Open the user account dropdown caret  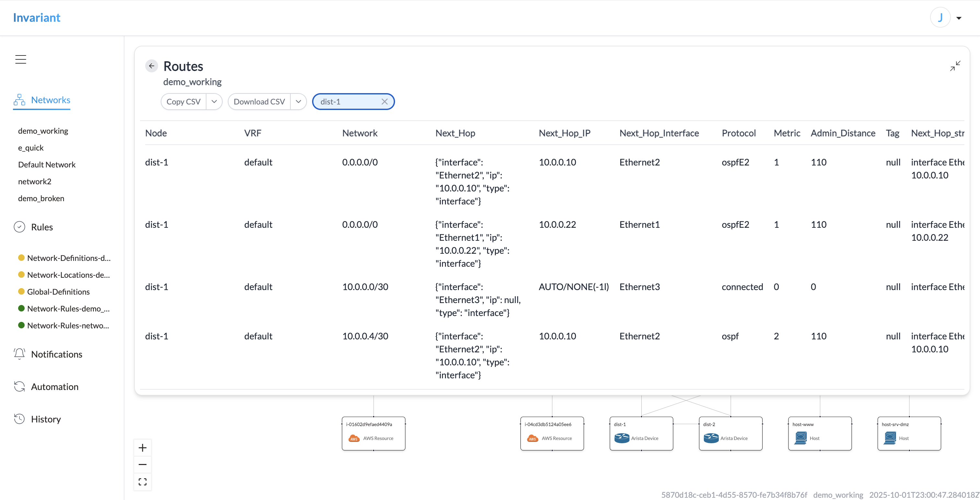pos(959,18)
